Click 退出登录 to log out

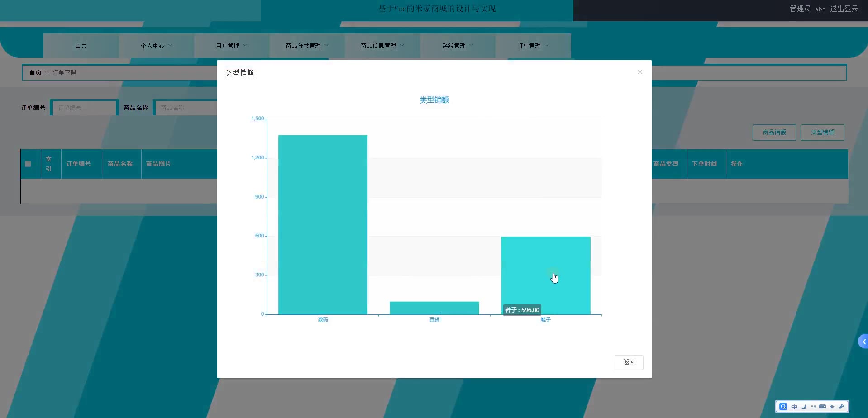click(x=844, y=9)
